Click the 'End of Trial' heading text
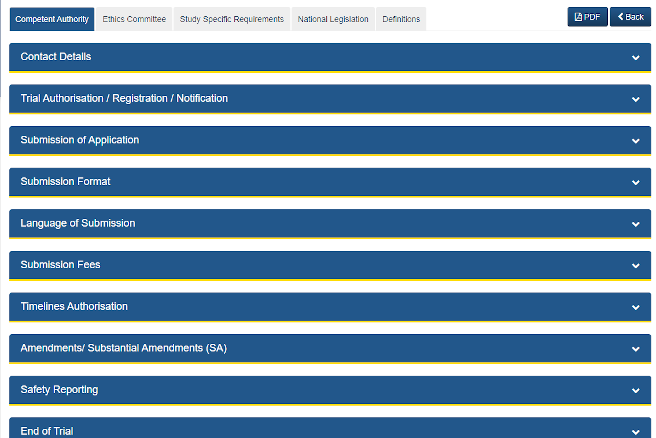 point(47,431)
